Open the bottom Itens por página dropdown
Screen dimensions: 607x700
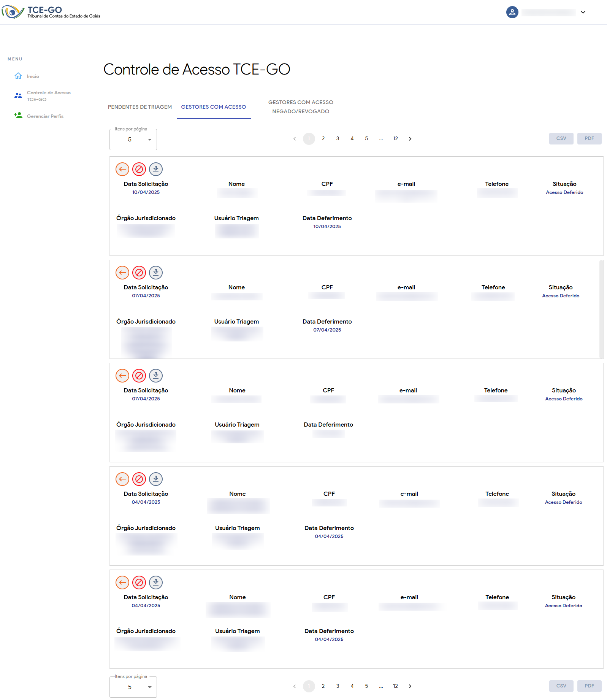pyautogui.click(x=133, y=687)
